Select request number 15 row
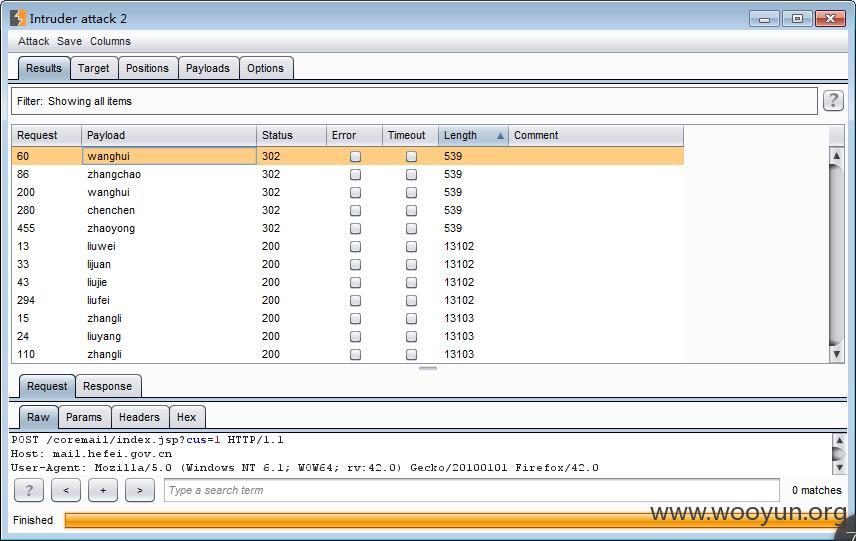The width and height of the screenshot is (856, 541). [x=348, y=319]
